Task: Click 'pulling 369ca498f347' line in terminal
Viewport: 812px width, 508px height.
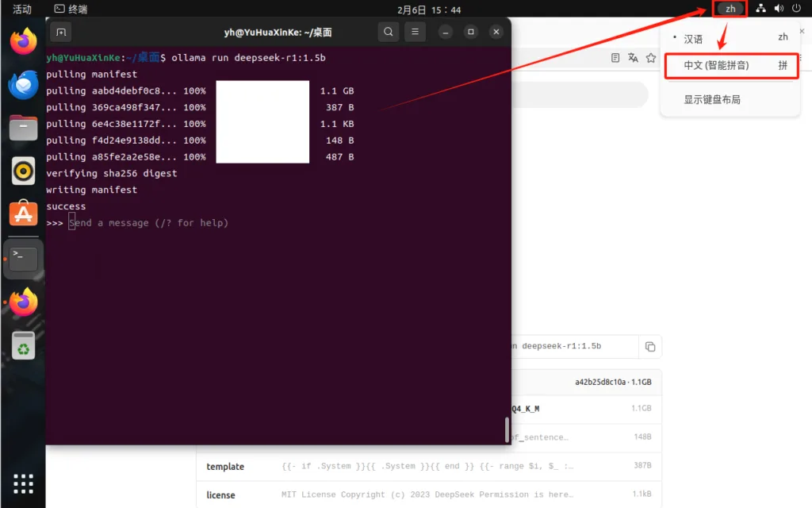Action: (200, 107)
